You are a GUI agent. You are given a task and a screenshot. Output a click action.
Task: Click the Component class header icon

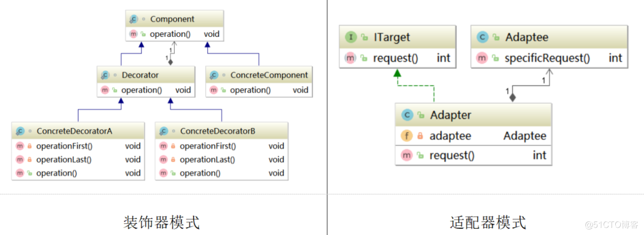(134, 19)
